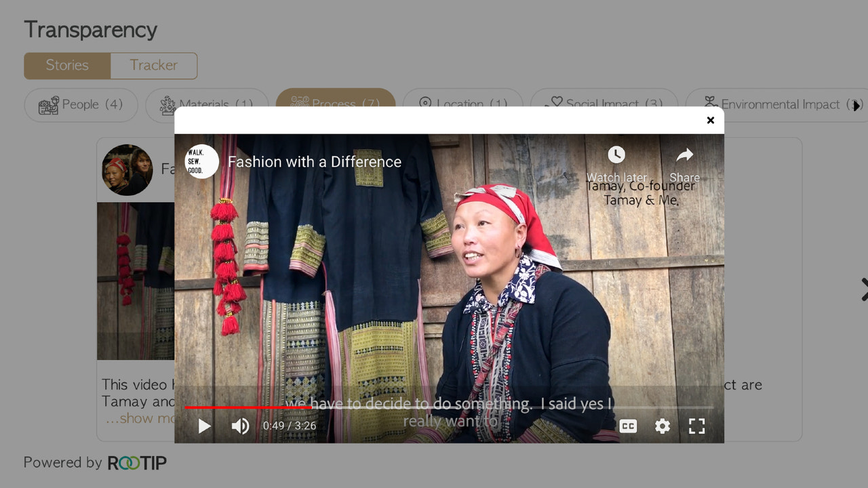Image resolution: width=868 pixels, height=488 pixels.
Task: Click the Materials filter icon
Action: [x=167, y=105]
